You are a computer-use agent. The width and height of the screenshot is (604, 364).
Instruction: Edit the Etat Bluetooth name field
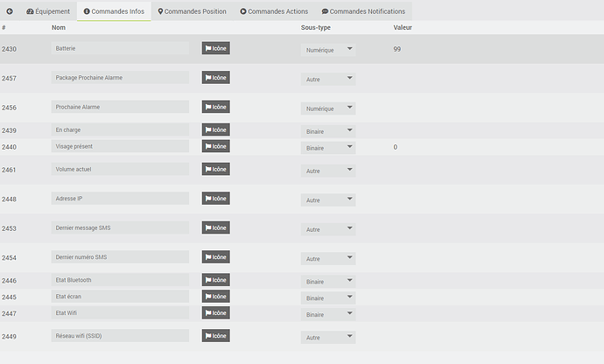120,280
